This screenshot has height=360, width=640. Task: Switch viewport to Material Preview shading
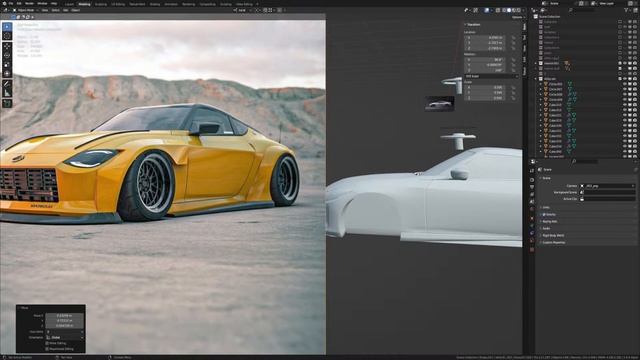point(514,10)
